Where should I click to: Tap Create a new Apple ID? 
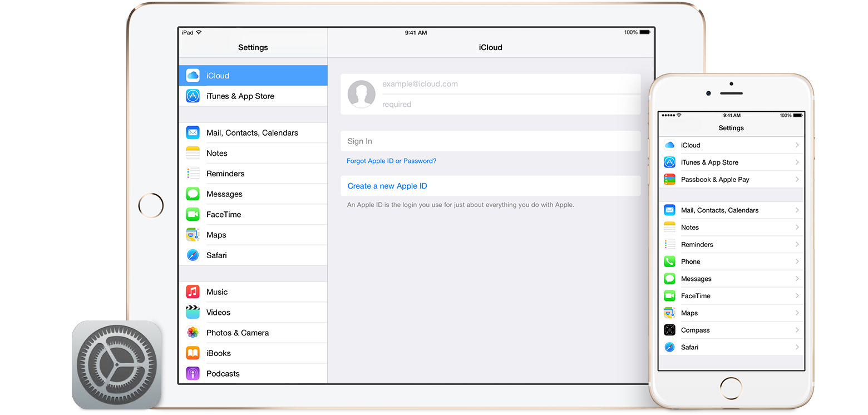(x=491, y=186)
